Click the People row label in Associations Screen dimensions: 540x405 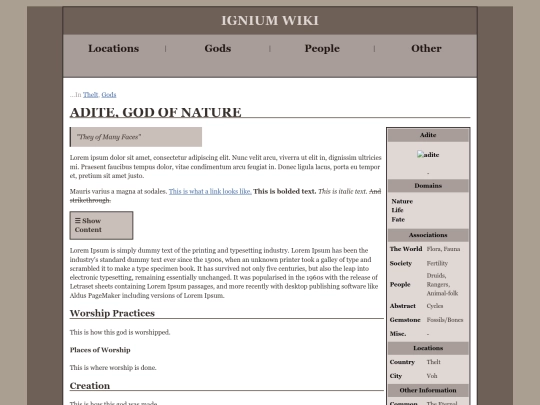pos(400,284)
